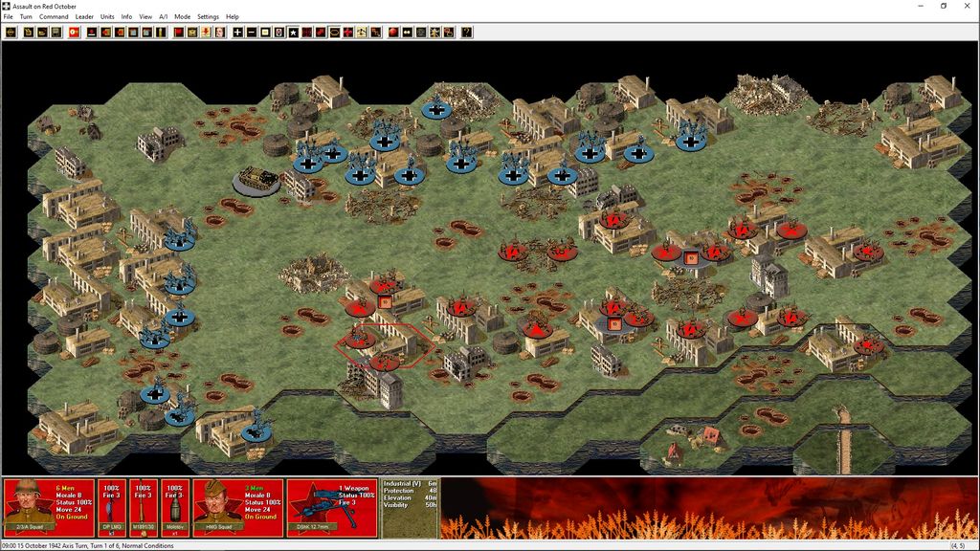Click the red-roofed cottage near the map bottom
The width and height of the screenshot is (980, 551).
tap(711, 435)
